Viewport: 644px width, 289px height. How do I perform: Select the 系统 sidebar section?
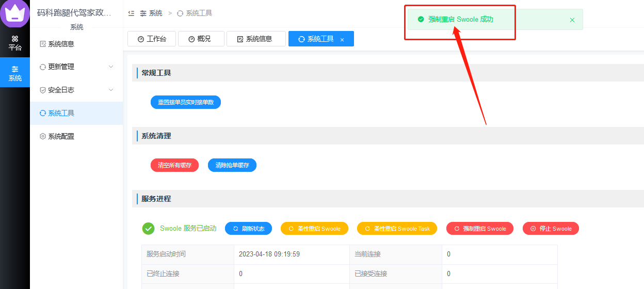point(15,73)
